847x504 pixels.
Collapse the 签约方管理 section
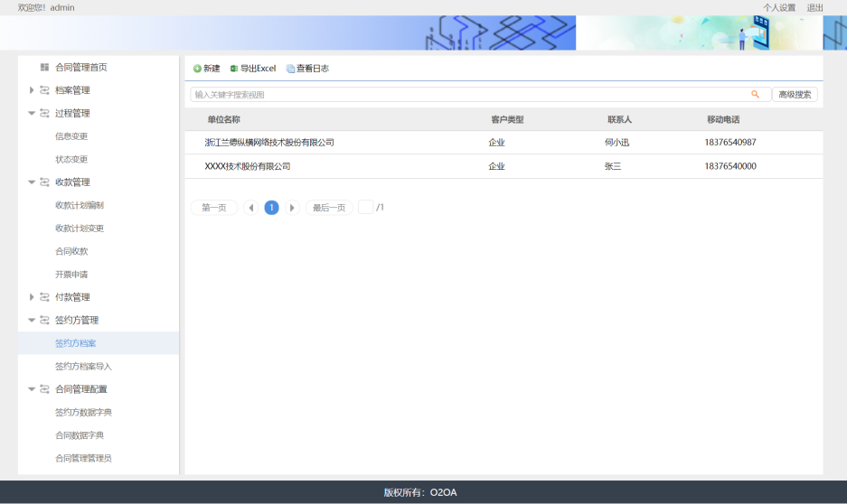pyautogui.click(x=32, y=320)
